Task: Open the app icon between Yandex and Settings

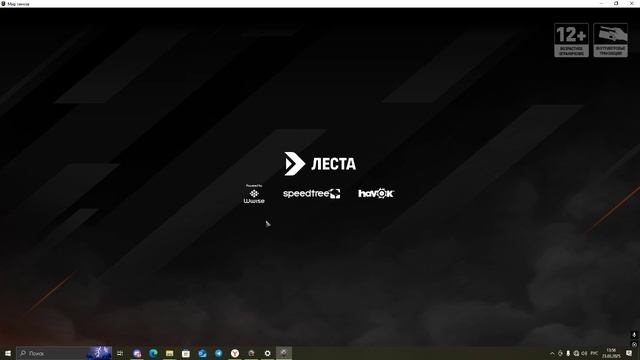Action: (251, 353)
